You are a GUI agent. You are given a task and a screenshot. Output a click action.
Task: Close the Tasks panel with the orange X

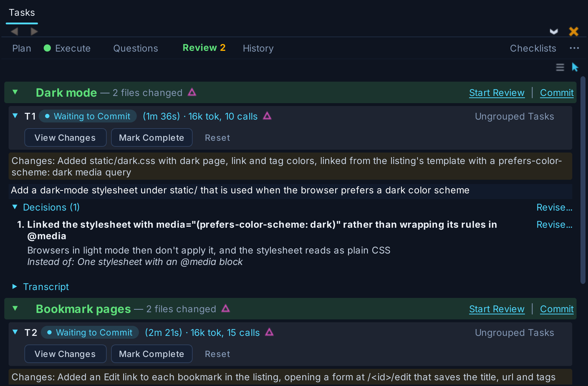tap(574, 32)
